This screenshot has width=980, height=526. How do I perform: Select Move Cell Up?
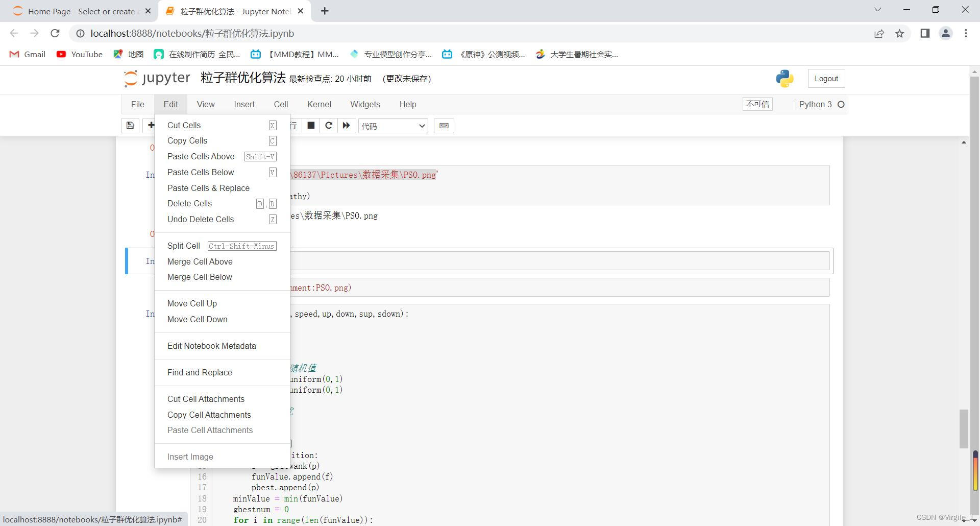pyautogui.click(x=223, y=303)
